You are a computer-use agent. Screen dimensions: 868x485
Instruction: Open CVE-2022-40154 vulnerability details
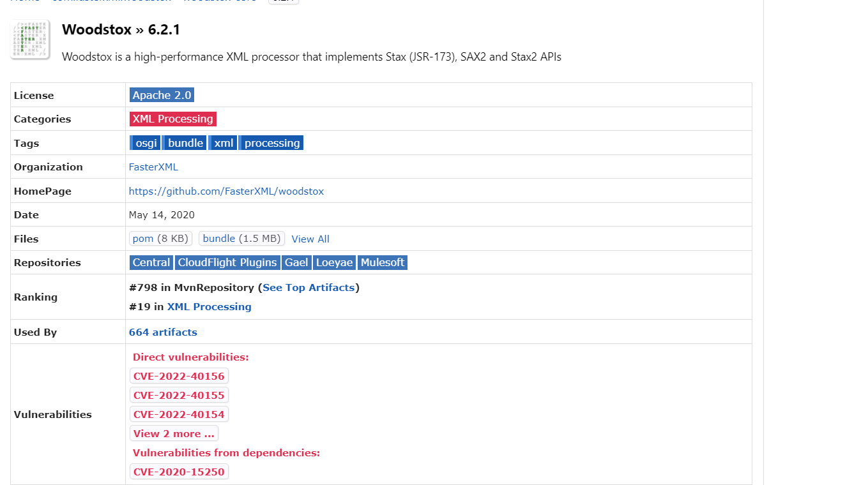(x=179, y=414)
